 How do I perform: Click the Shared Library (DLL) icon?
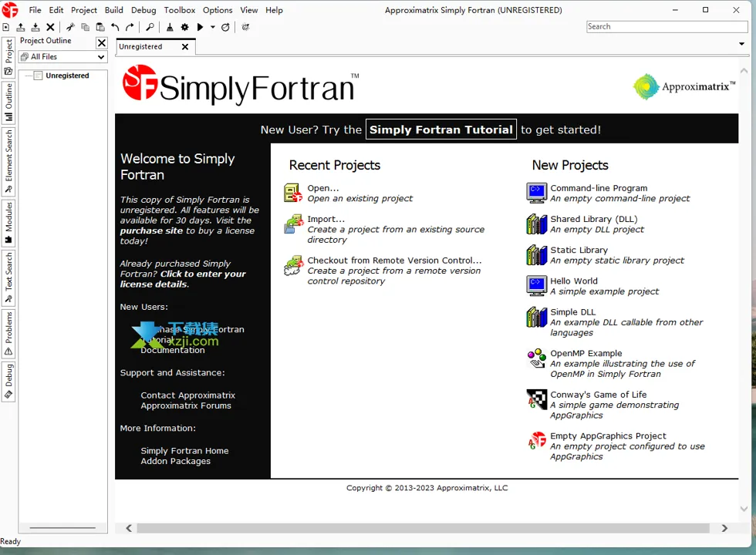click(537, 224)
